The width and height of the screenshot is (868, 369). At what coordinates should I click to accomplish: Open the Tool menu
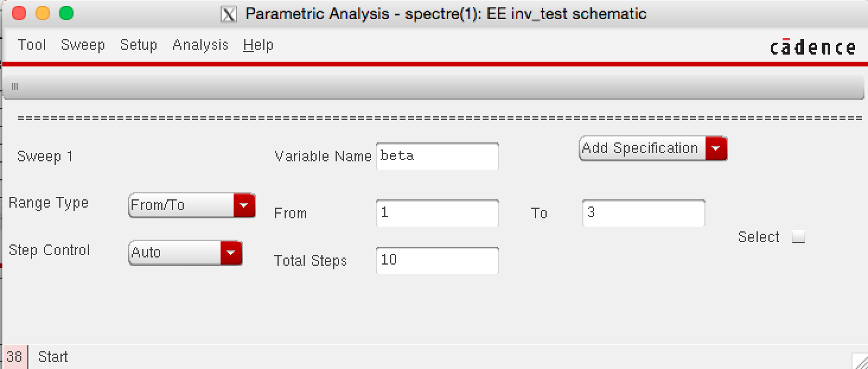[x=31, y=45]
